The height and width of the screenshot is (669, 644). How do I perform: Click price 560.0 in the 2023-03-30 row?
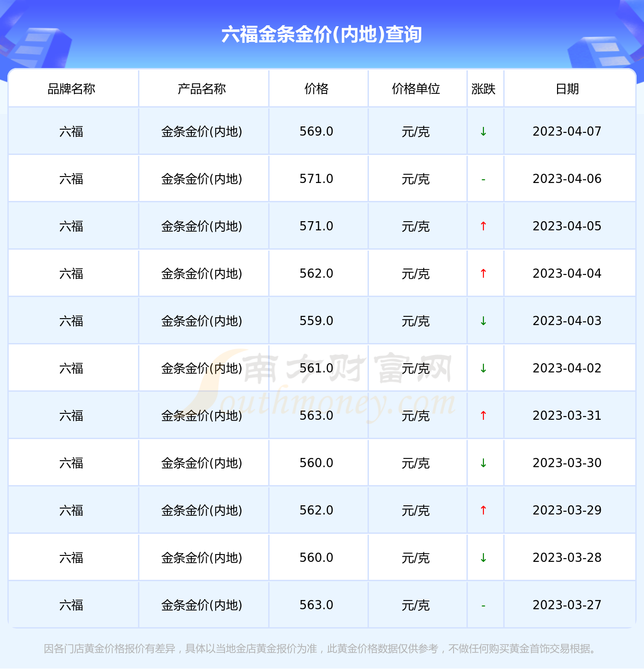pos(316,463)
